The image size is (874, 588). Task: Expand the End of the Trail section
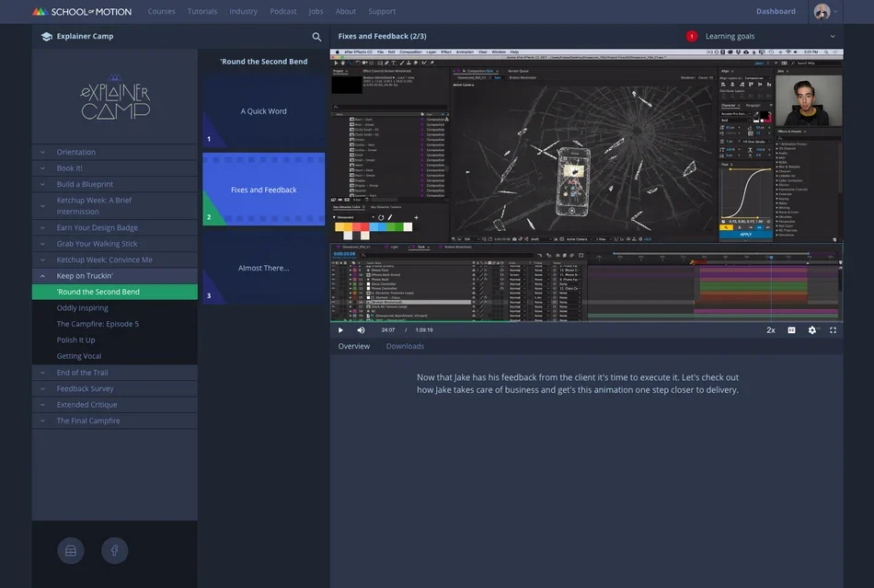114,373
